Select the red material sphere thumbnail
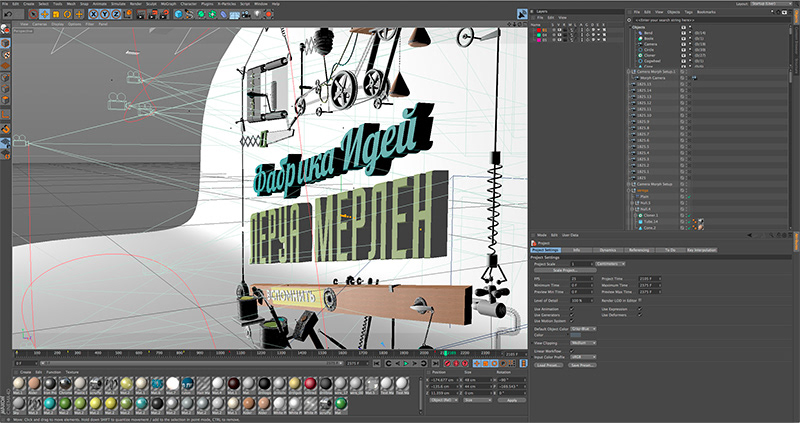800x423 pixels. [x=310, y=383]
